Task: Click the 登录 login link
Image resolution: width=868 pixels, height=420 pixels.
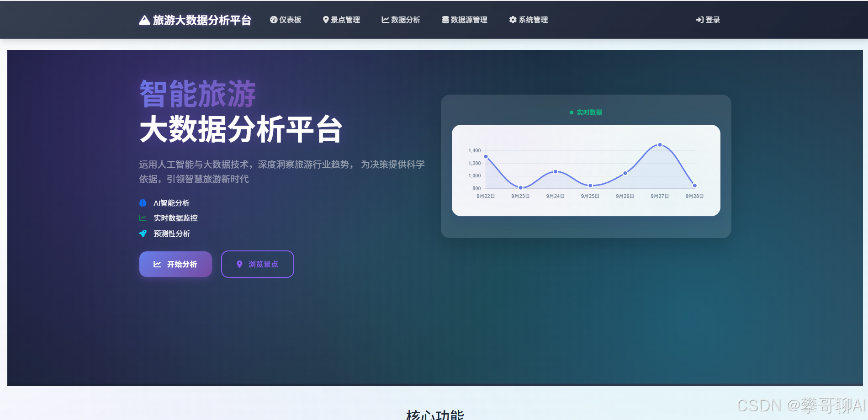Action: pyautogui.click(x=708, y=20)
